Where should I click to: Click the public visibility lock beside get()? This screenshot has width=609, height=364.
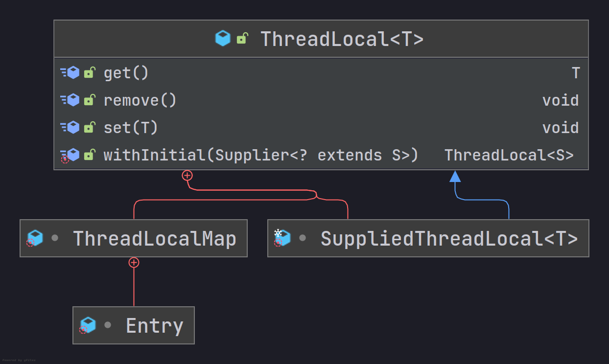point(89,73)
